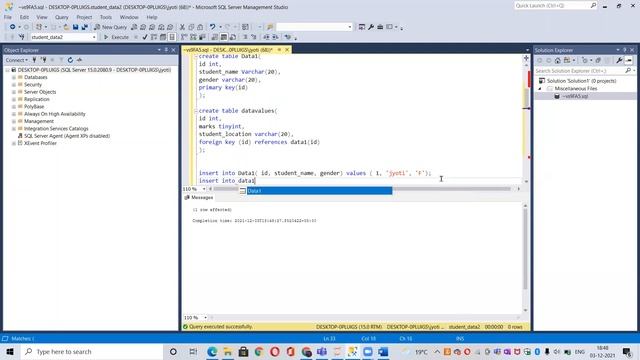Open Opera browser from the taskbar

tap(275, 351)
